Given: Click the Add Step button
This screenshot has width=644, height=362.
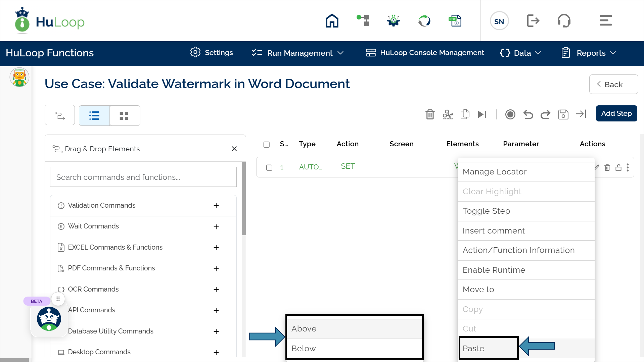Looking at the screenshot, I should (x=616, y=113).
